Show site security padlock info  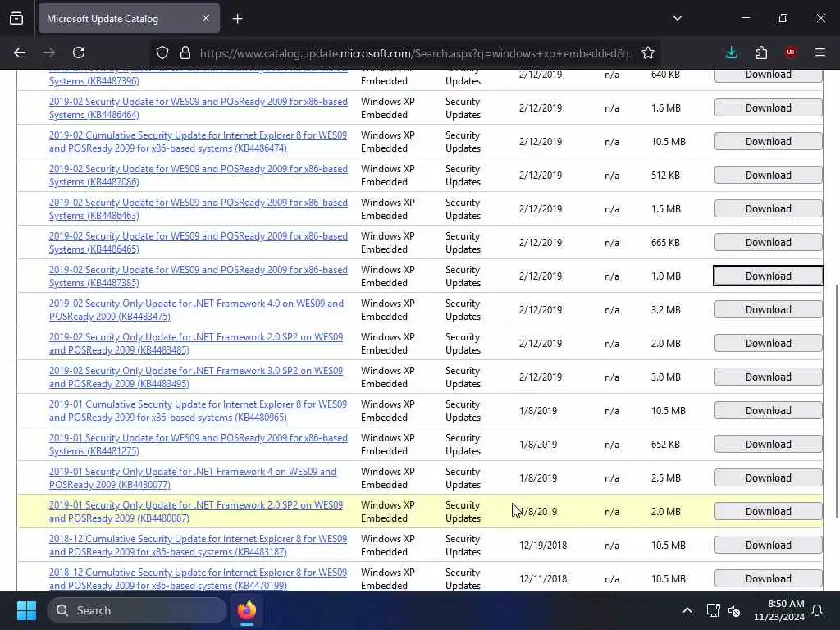[x=185, y=52]
